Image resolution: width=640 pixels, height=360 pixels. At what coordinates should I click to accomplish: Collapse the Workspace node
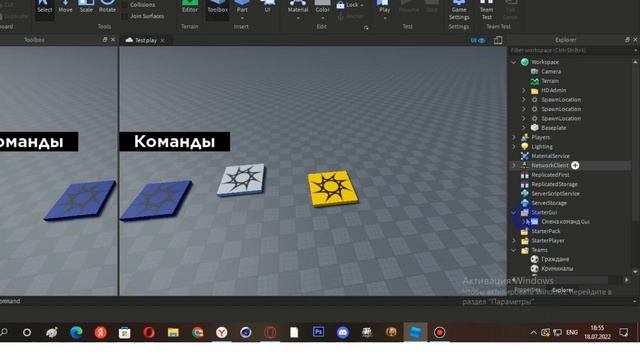pos(513,62)
